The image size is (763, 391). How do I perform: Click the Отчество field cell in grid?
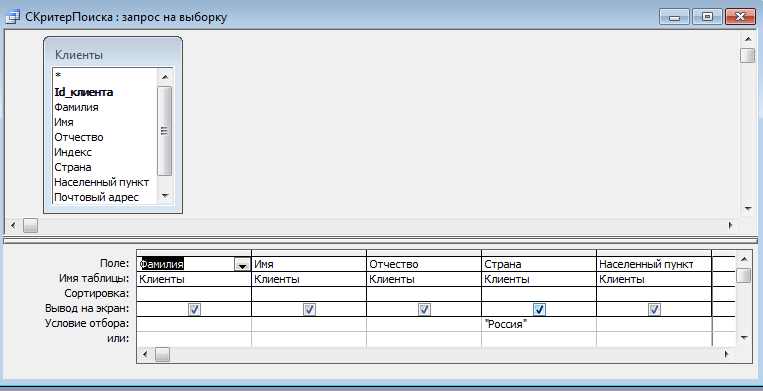coord(424,264)
